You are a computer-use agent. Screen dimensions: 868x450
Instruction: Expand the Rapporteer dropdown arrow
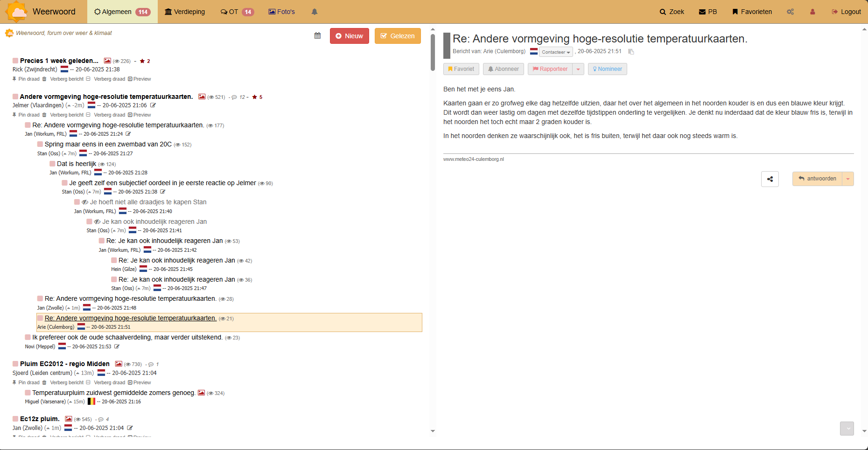pyautogui.click(x=578, y=69)
